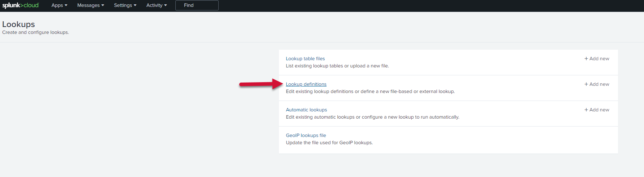
Task: Open the Settings menu label
Action: click(123, 5)
